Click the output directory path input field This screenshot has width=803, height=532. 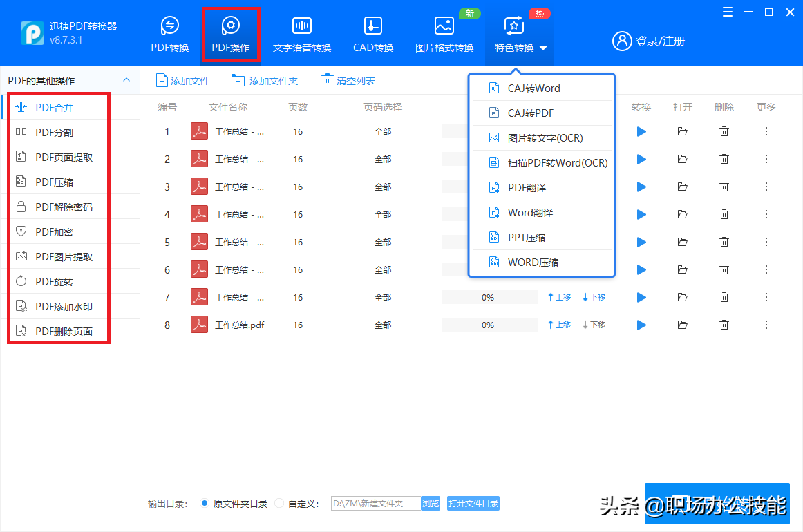pyautogui.click(x=375, y=503)
